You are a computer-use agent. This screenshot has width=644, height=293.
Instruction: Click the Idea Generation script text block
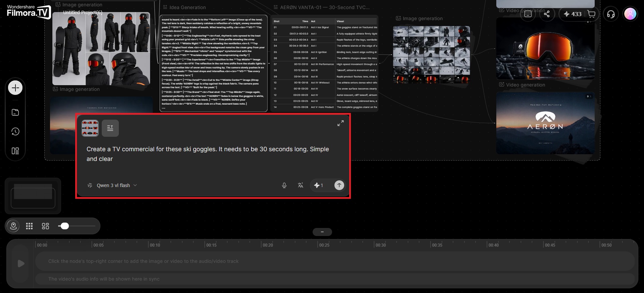(x=214, y=63)
